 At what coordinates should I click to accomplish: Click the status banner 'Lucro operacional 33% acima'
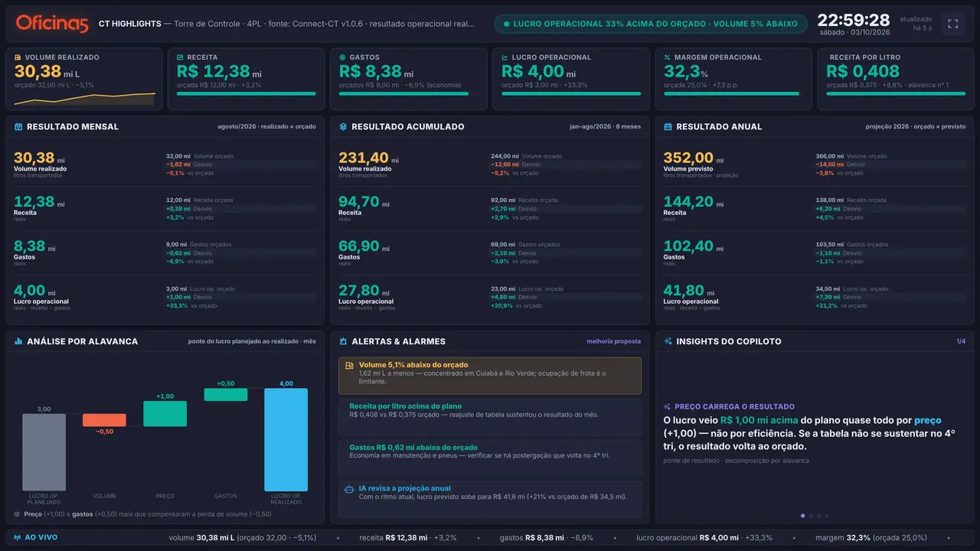tap(651, 24)
